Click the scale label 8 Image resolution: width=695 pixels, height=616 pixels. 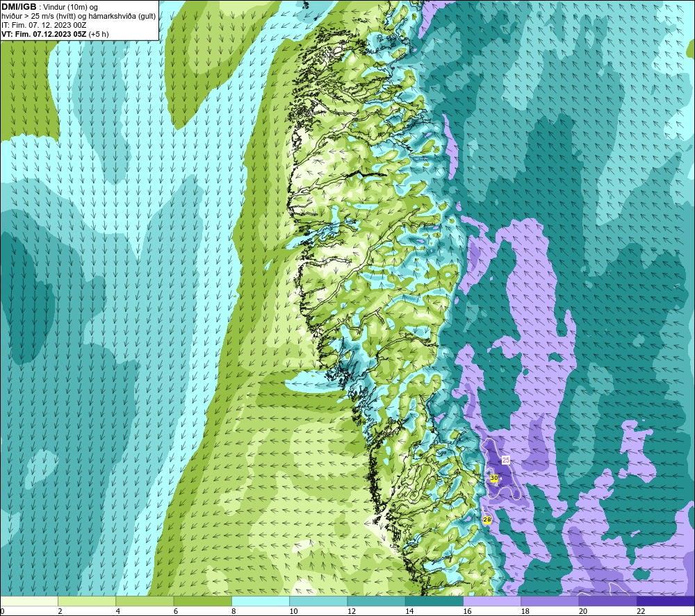tap(234, 612)
